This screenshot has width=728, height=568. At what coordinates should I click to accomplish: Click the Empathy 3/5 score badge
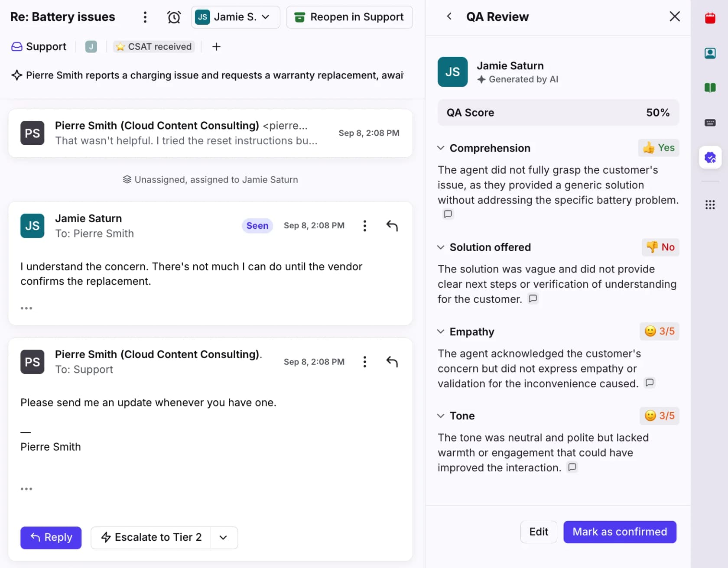coord(660,331)
